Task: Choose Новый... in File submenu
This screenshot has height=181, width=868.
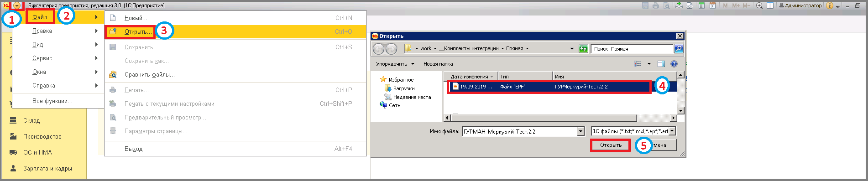Action: coord(235,18)
